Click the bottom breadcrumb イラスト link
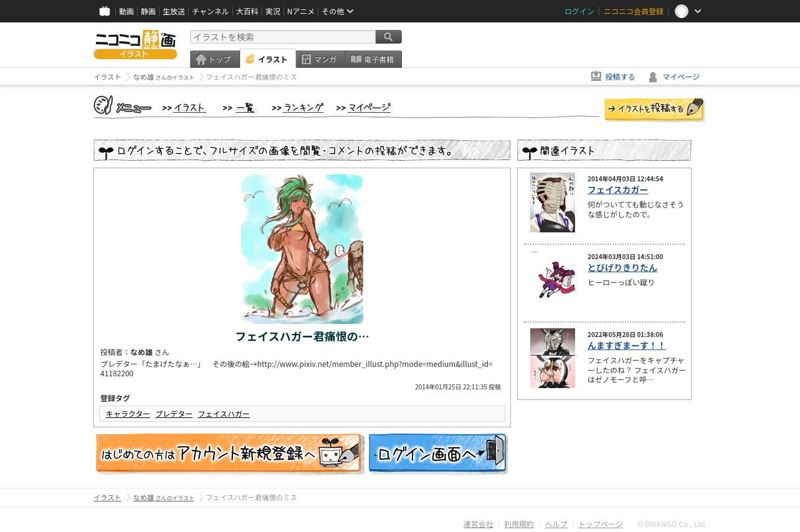Image resolution: width=800 pixels, height=532 pixels. point(107,497)
